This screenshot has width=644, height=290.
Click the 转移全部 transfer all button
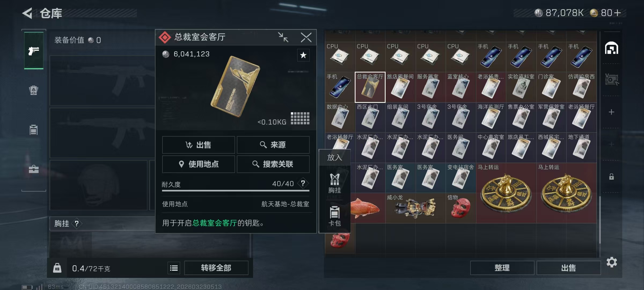[216, 268]
